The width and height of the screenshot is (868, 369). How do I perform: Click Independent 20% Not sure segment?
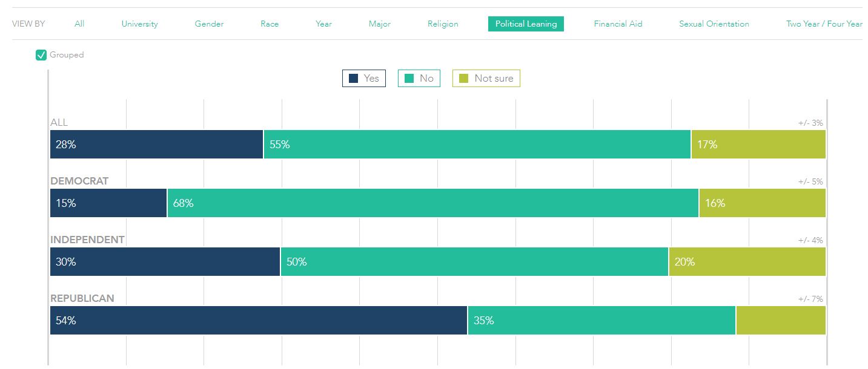coord(747,262)
